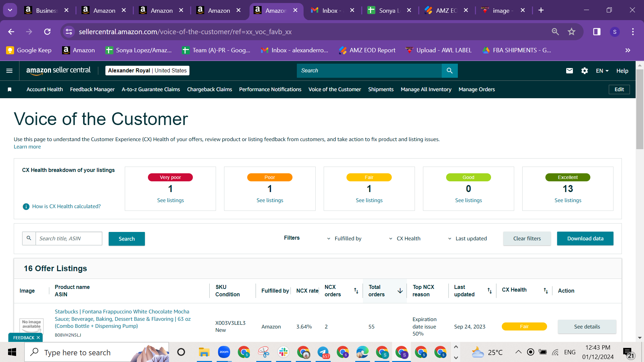Show more bookmarks with the double chevron
This screenshot has height=362, width=644.
(x=628, y=50)
